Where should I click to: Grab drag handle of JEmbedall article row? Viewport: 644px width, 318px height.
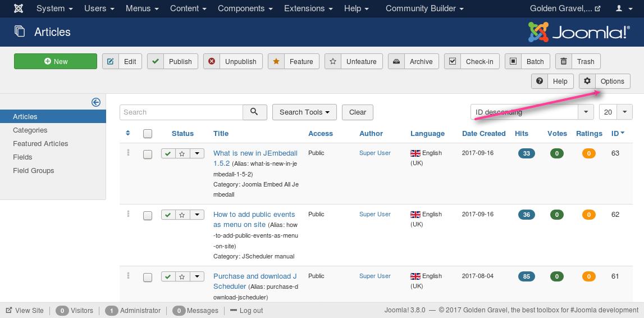(x=128, y=152)
